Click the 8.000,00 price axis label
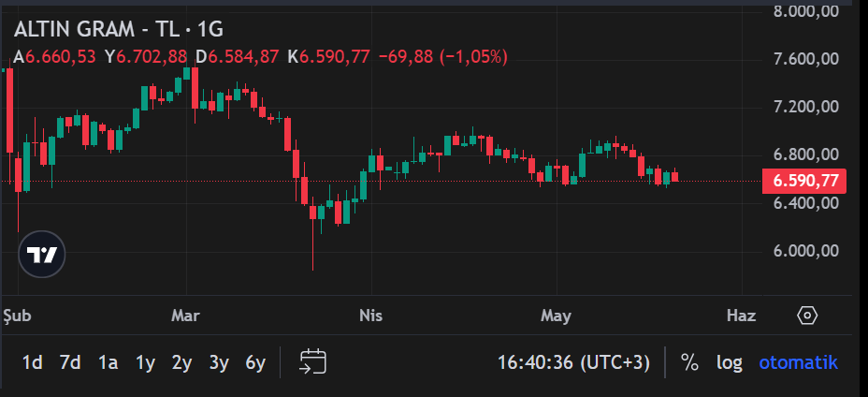Image resolution: width=868 pixels, height=397 pixels. tap(805, 11)
